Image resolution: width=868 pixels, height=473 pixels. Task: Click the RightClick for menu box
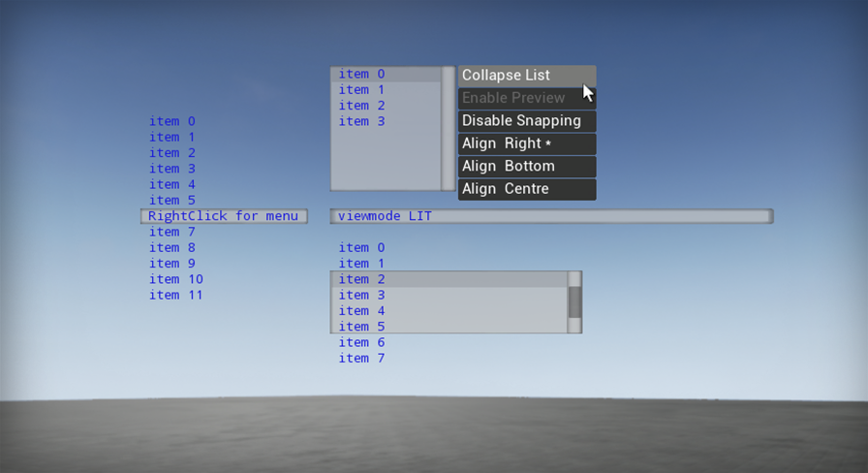pos(224,216)
